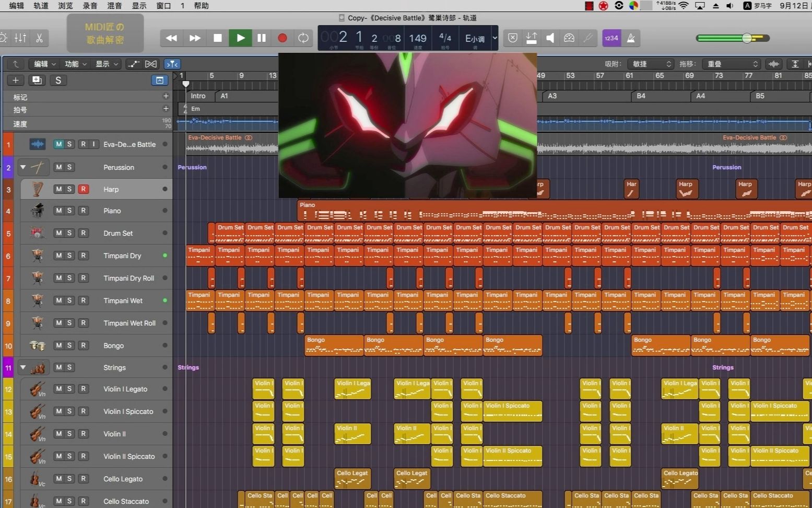Select the Piano region in arrangement
Image resolution: width=812 pixels, height=508 pixels.
tap(554, 211)
